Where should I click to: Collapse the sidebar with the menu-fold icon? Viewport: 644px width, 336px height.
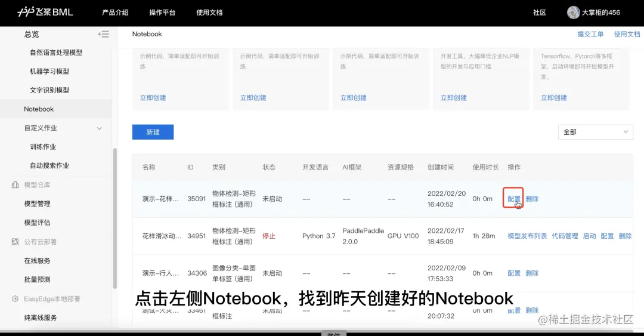104,34
